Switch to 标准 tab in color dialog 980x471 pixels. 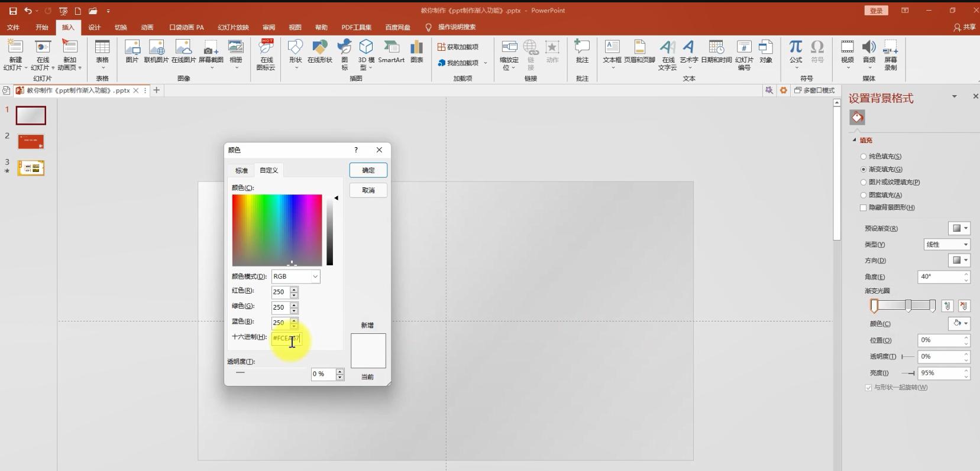point(241,171)
